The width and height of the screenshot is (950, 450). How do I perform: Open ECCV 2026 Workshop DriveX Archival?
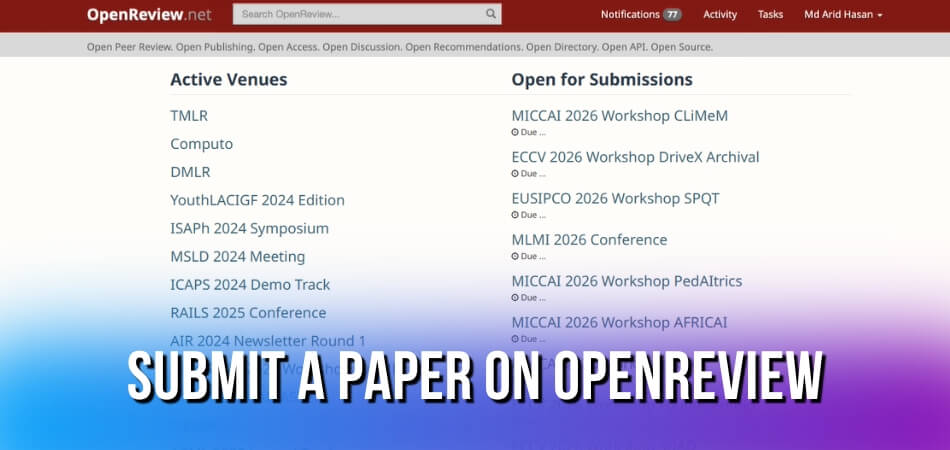click(636, 157)
